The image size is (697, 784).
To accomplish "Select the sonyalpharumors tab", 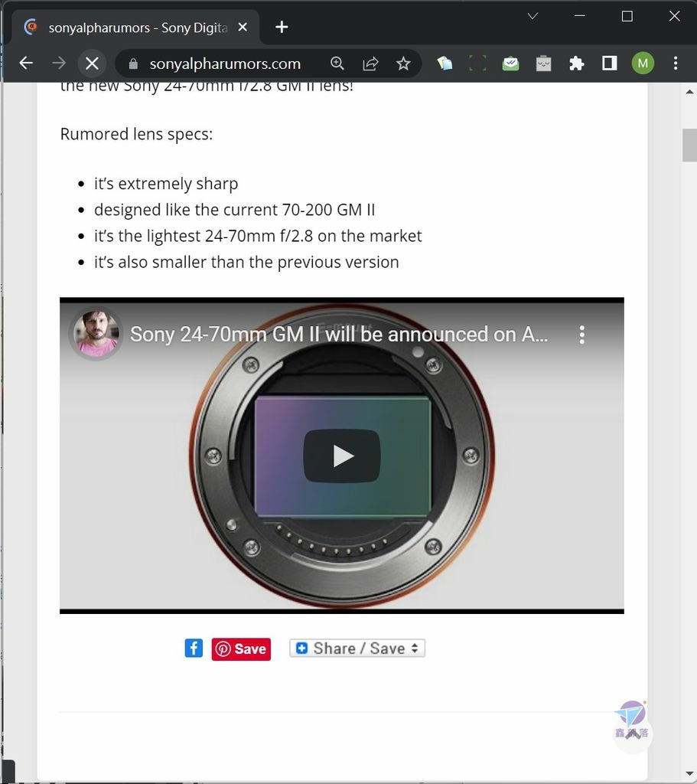I will pos(135,27).
